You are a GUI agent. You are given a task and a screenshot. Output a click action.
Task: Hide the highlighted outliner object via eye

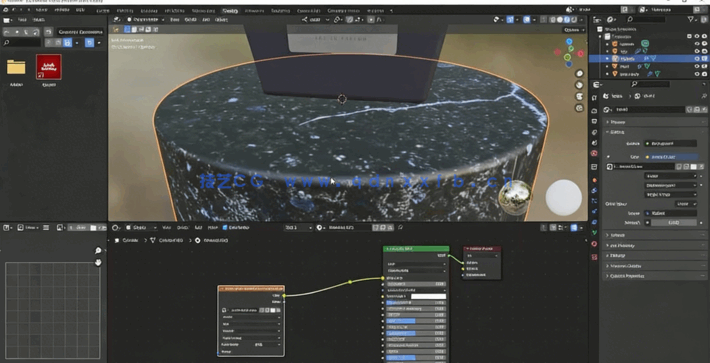pos(697,58)
